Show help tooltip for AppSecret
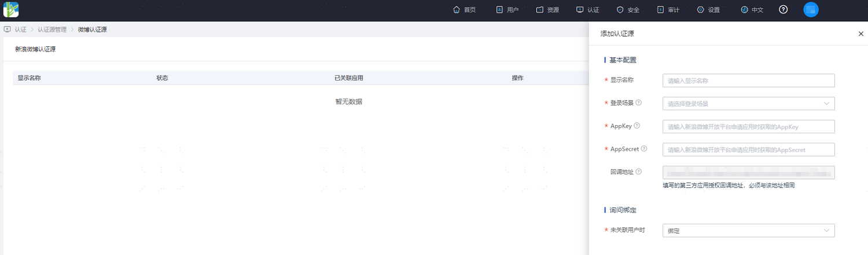Screen dimensions: 868x255 (644, 149)
